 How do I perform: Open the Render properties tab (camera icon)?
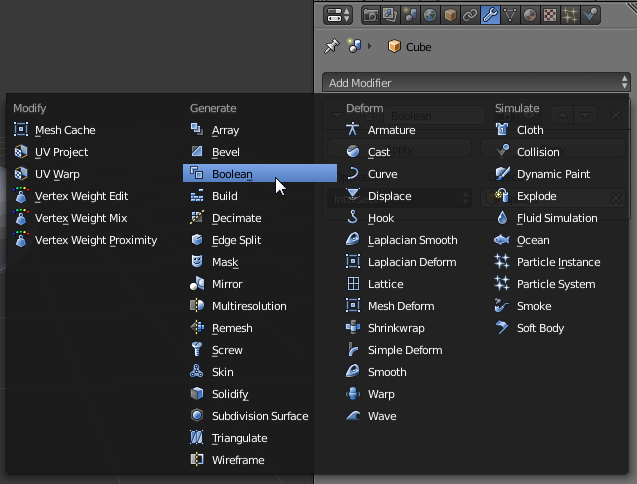click(370, 15)
